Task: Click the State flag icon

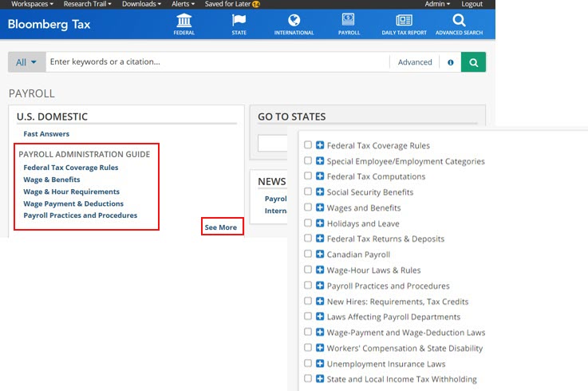Action: pyautogui.click(x=239, y=21)
